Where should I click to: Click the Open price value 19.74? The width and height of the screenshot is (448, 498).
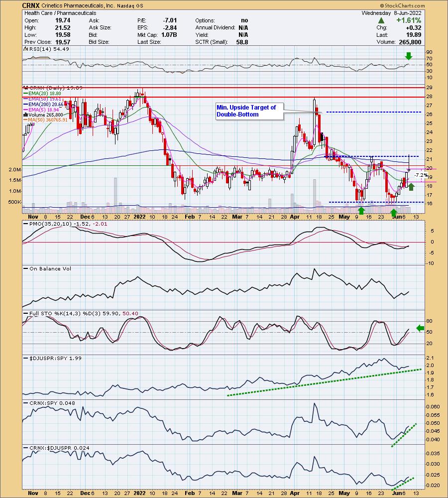click(62, 20)
